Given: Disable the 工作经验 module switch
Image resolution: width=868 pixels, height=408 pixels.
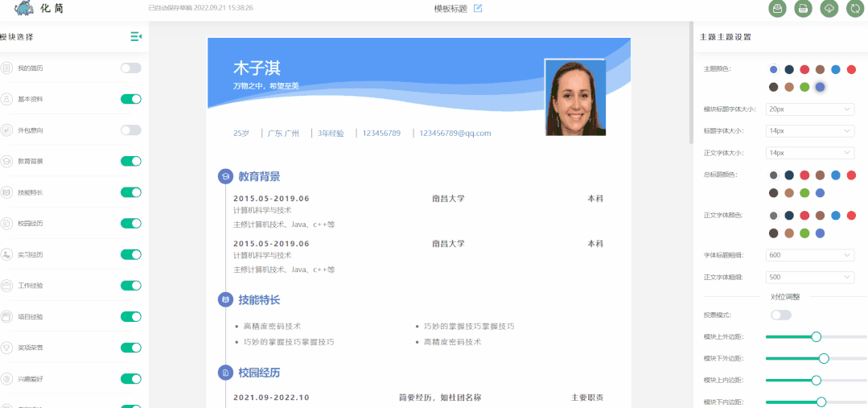Looking at the screenshot, I should click(x=131, y=286).
